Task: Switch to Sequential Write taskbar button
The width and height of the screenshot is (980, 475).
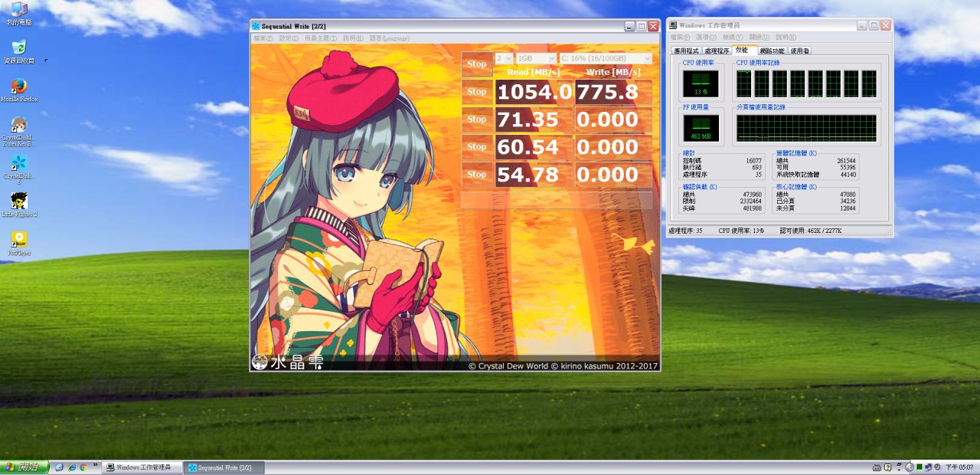Action: [224, 467]
